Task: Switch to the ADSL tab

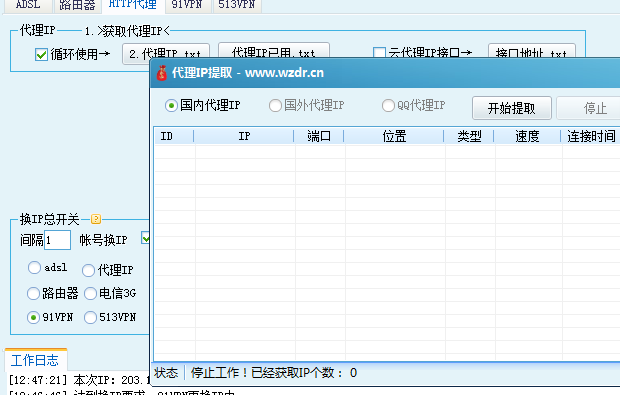Action: tap(28, 6)
